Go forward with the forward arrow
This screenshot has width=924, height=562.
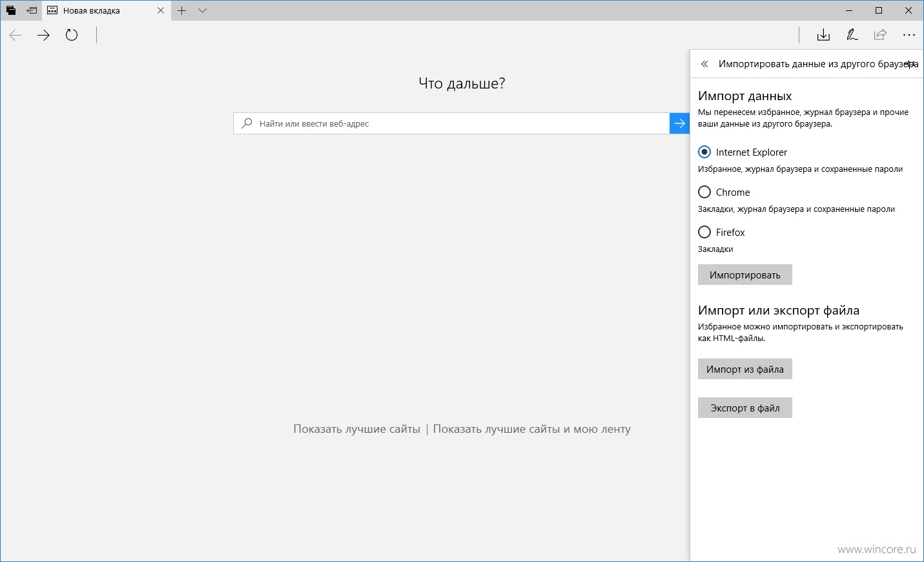(43, 35)
